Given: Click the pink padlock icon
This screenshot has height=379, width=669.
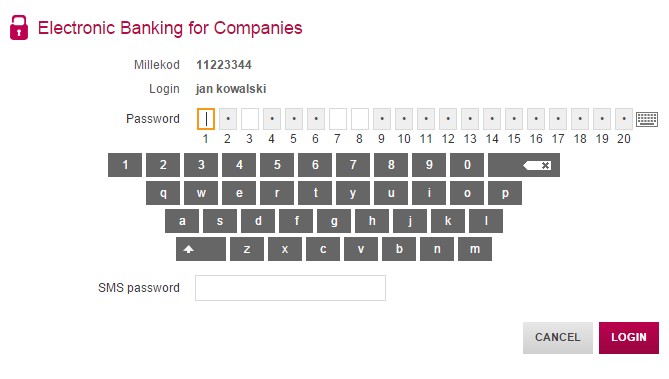Looking at the screenshot, I should coord(19,28).
